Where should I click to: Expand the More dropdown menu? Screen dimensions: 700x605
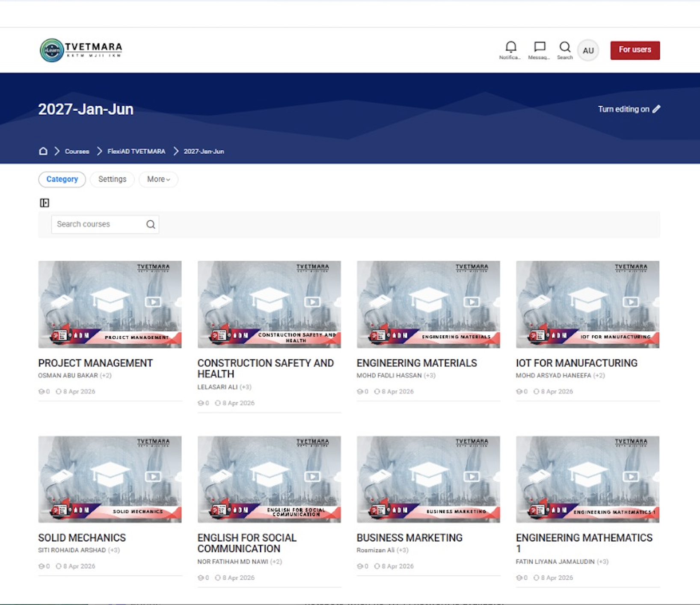[x=158, y=179]
